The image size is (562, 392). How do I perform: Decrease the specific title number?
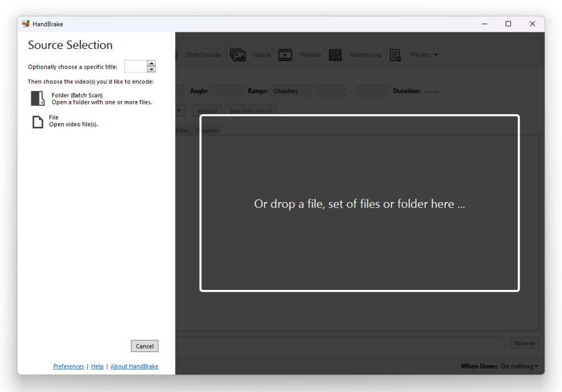(151, 69)
